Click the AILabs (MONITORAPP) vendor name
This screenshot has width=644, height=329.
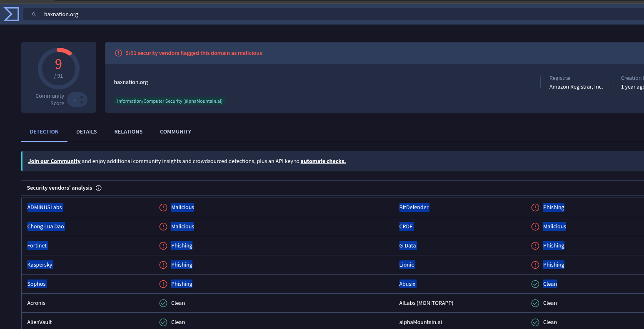tap(426, 303)
